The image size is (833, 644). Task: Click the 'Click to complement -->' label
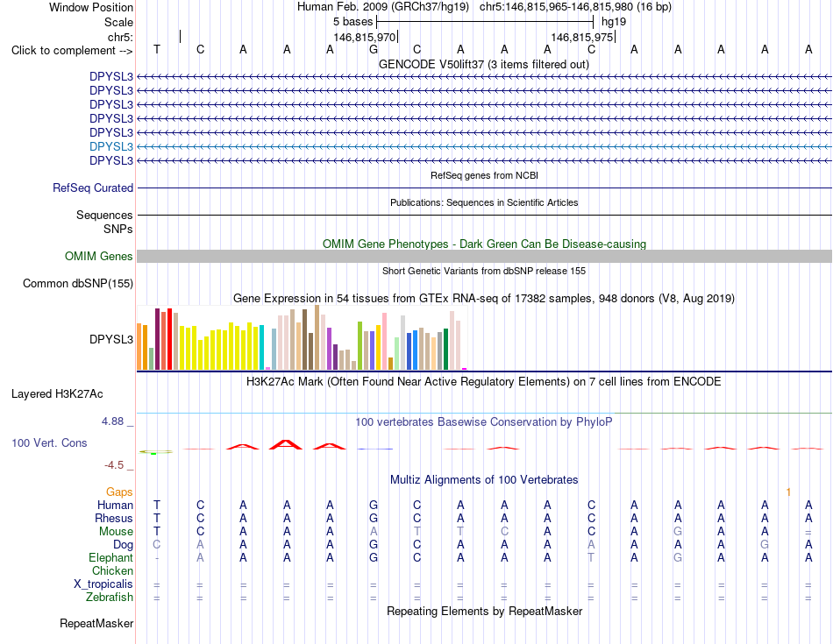[x=72, y=51]
